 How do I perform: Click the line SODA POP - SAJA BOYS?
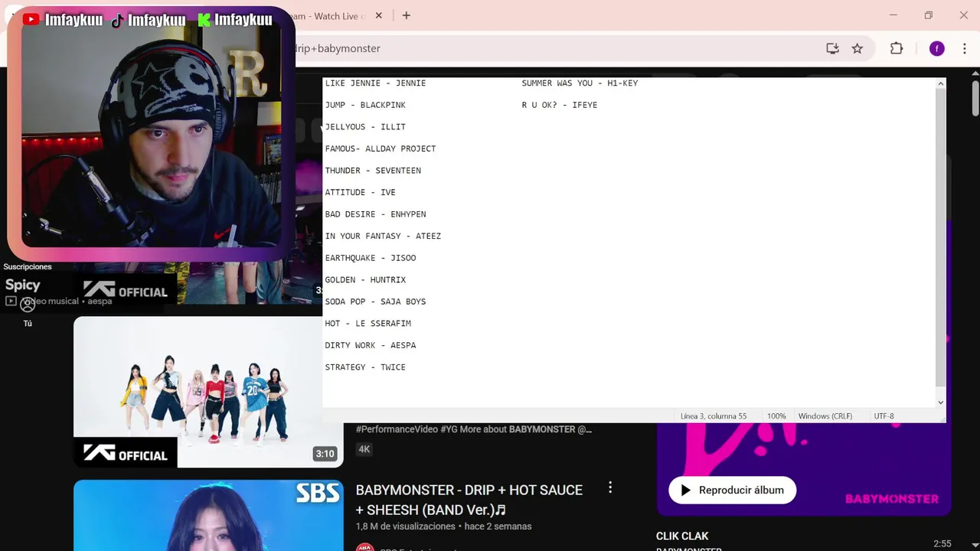click(x=375, y=302)
